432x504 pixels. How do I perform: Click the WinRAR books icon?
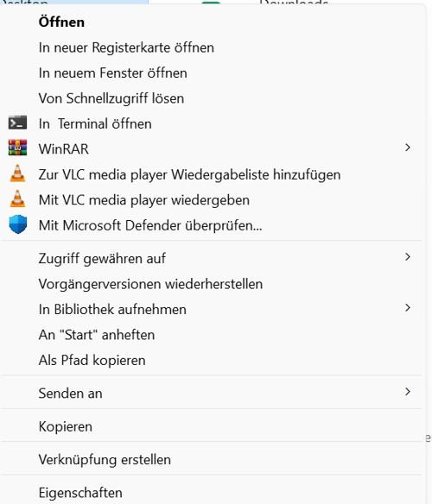tap(17, 148)
